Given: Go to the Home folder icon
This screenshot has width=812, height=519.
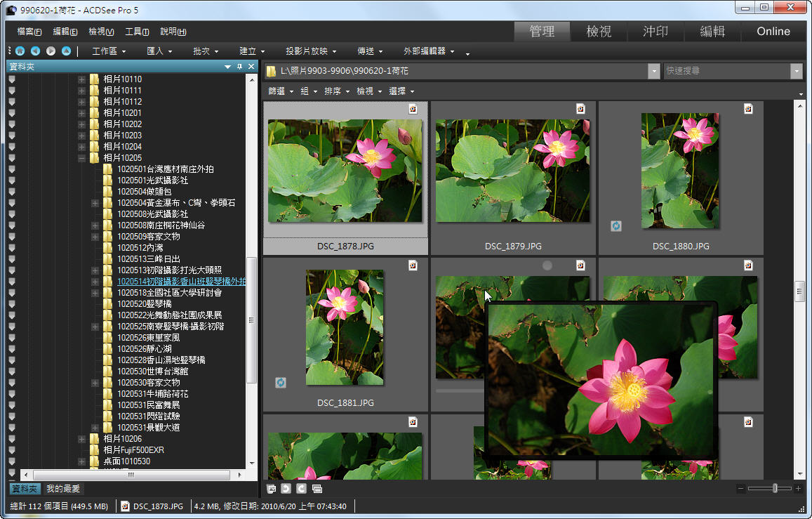Looking at the screenshot, I should click(20, 51).
